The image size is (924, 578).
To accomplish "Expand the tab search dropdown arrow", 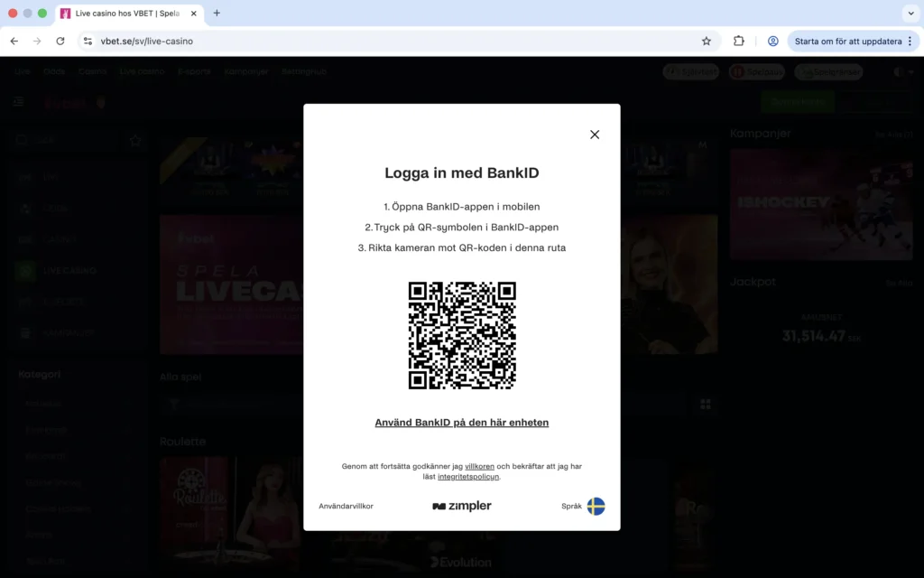I will [x=910, y=14].
